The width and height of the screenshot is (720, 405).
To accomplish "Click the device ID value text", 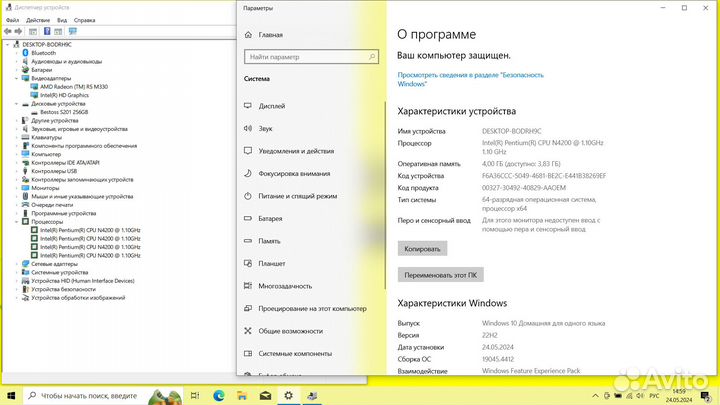I will tap(544, 176).
